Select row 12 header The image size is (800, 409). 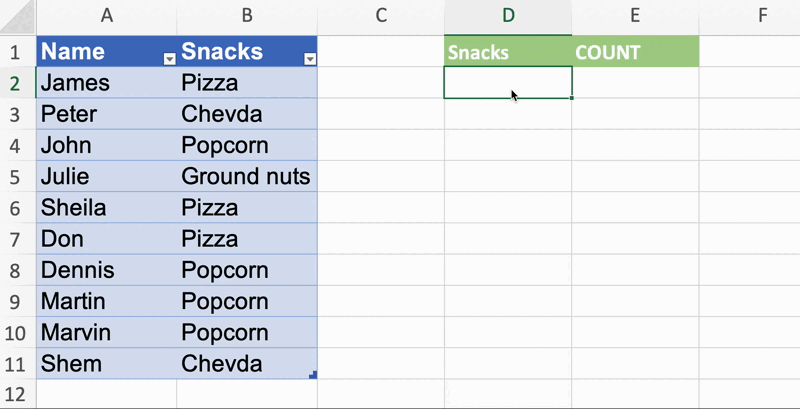pos(16,395)
